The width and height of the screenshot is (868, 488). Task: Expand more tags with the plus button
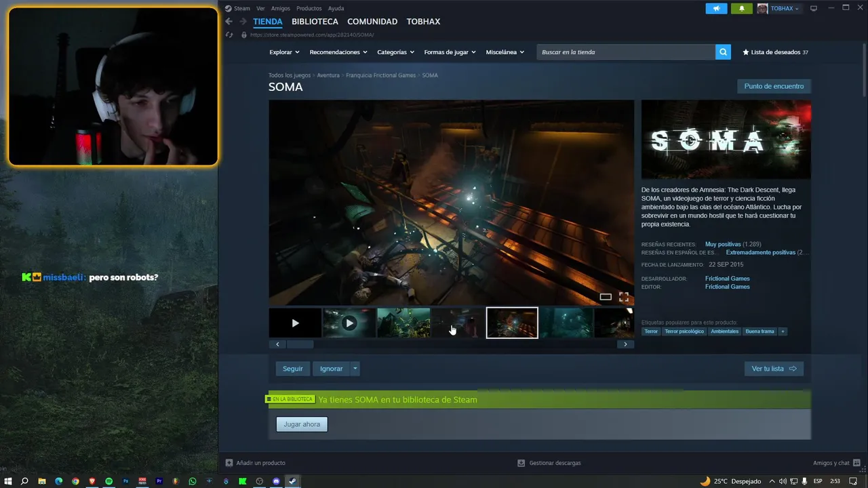pos(783,331)
